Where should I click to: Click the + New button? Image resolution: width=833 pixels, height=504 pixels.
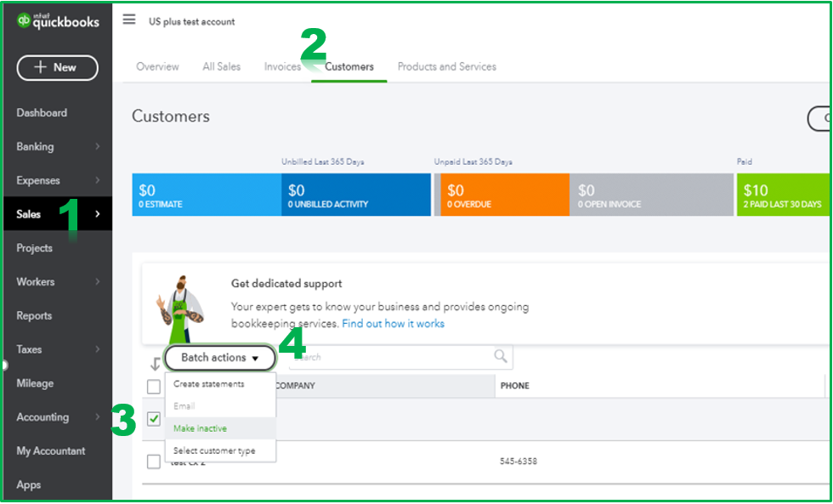point(58,67)
